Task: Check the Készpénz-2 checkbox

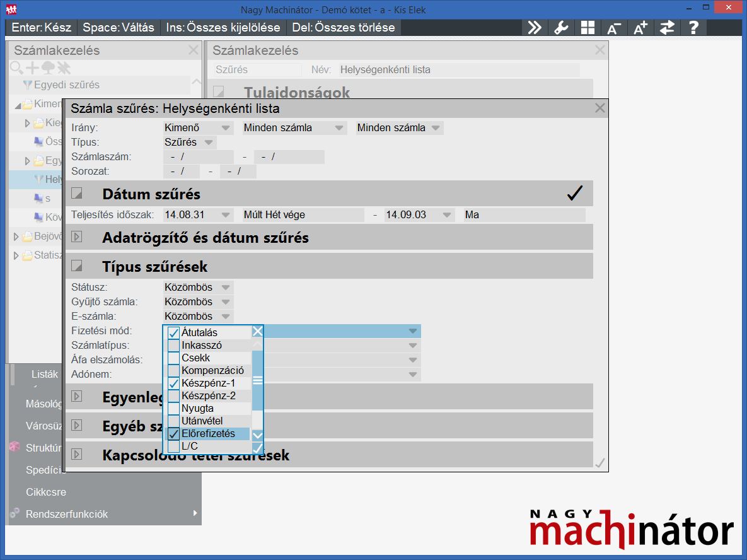Action: (x=173, y=396)
